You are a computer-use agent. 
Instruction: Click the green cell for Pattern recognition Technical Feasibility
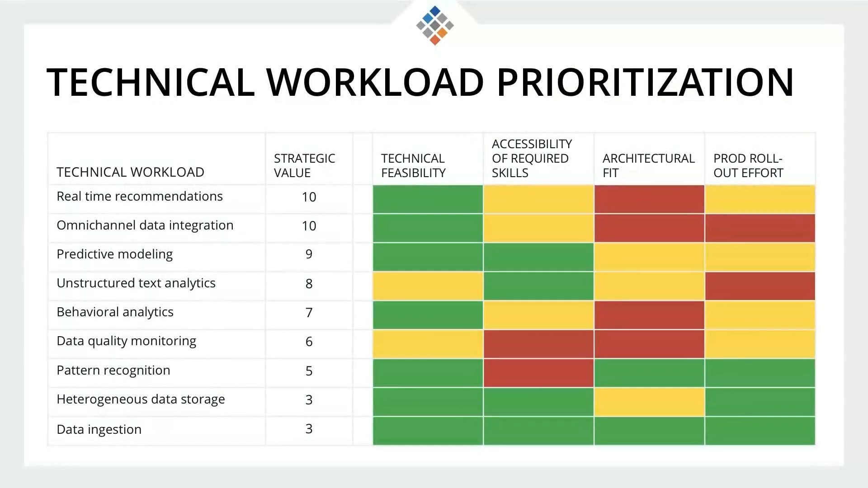click(x=427, y=371)
